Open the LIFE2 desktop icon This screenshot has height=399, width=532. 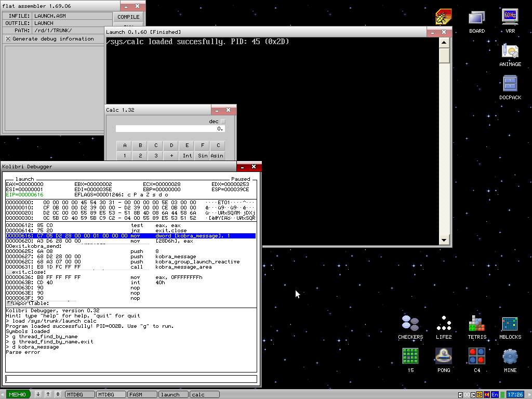[x=444, y=324]
